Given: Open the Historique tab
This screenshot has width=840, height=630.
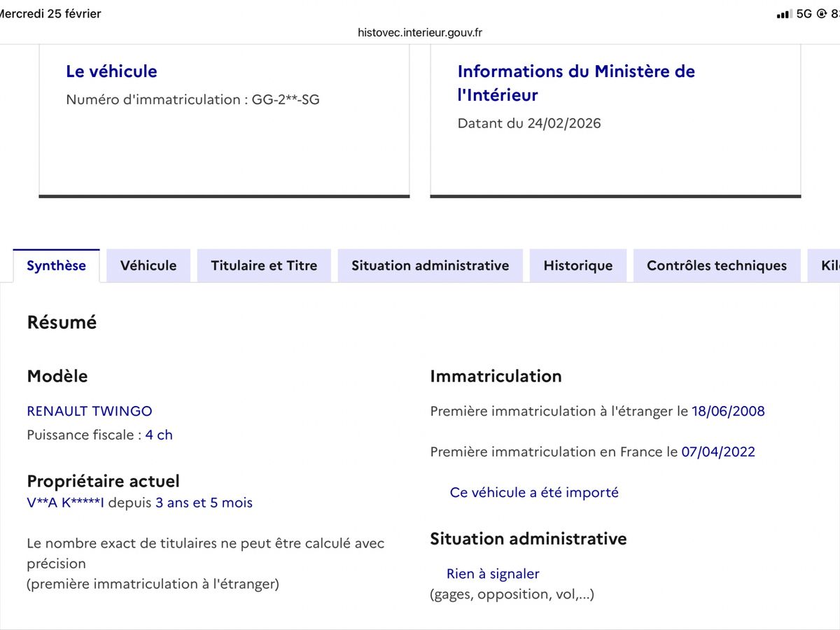Looking at the screenshot, I should [x=577, y=265].
